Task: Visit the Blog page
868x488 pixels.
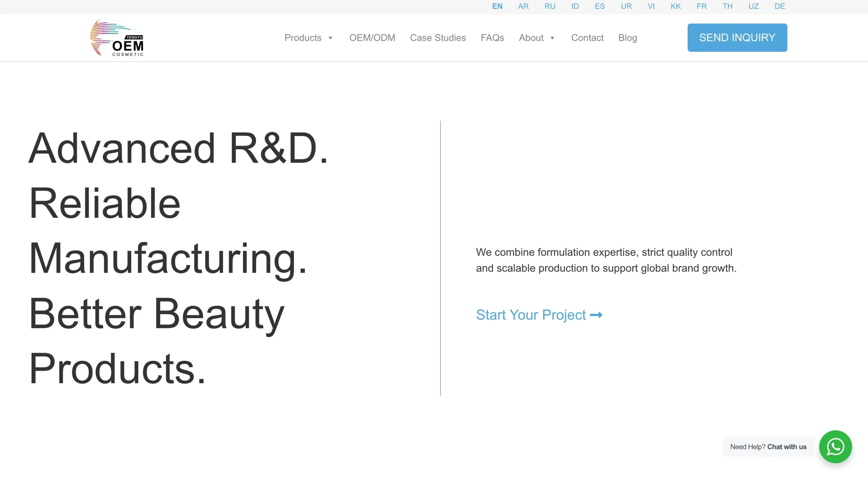Action: tap(627, 38)
